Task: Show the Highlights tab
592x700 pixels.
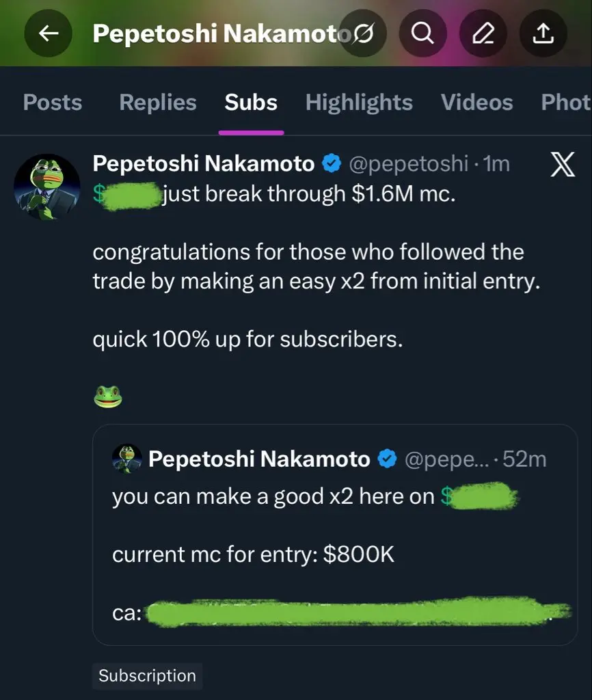Action: tap(359, 103)
